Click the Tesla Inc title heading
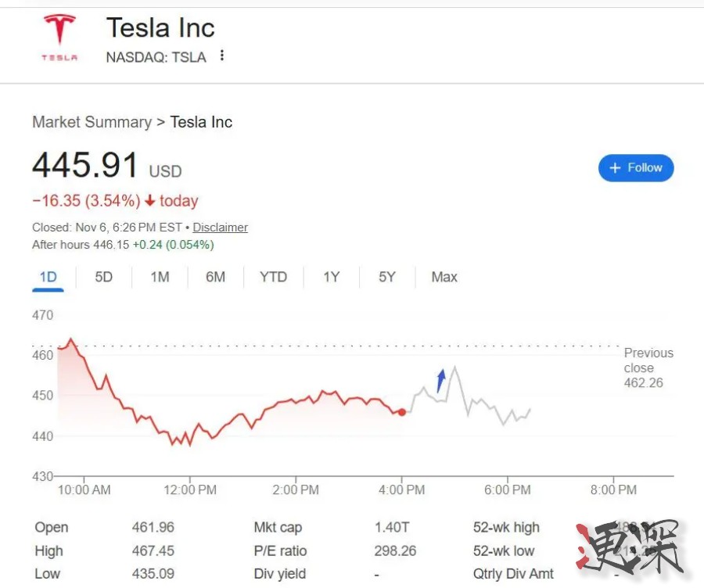704x588 pixels. pyautogui.click(x=160, y=28)
